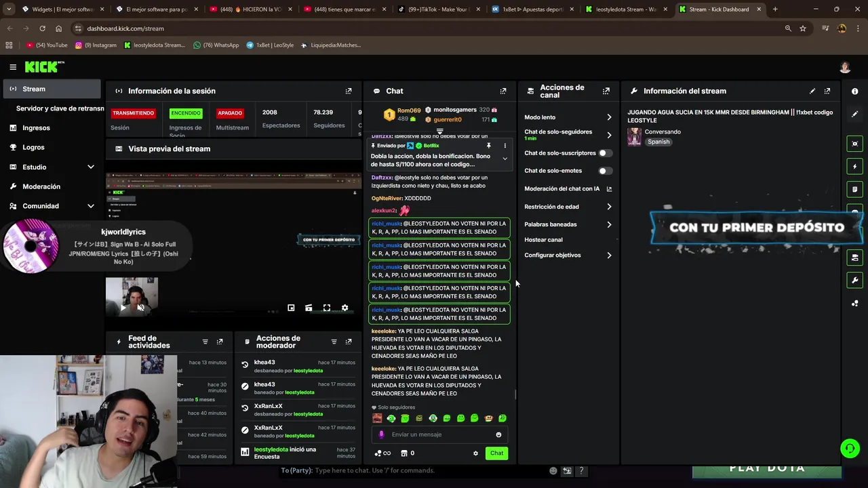Open chat settings gear next to Chat button
Screen dimensions: 868x488
coord(475,453)
